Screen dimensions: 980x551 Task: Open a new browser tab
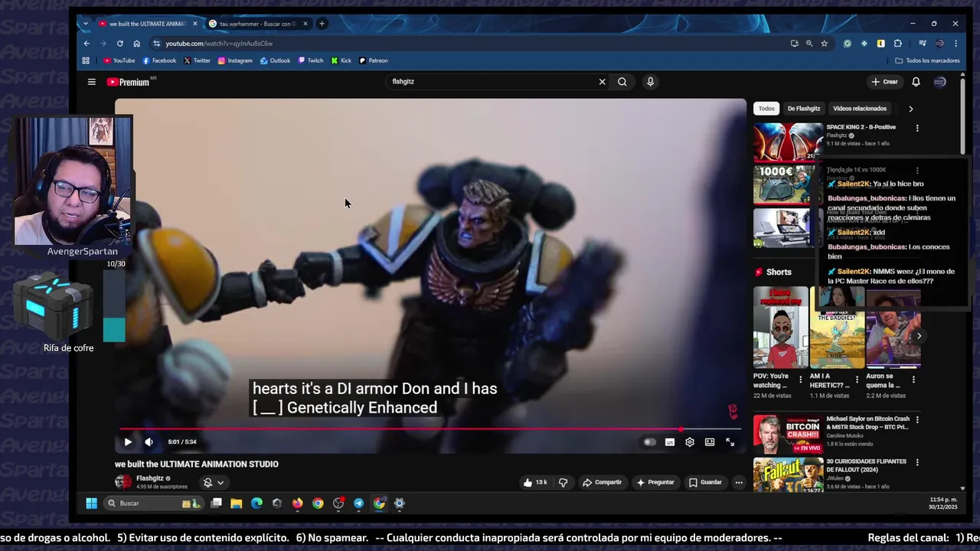(x=322, y=24)
